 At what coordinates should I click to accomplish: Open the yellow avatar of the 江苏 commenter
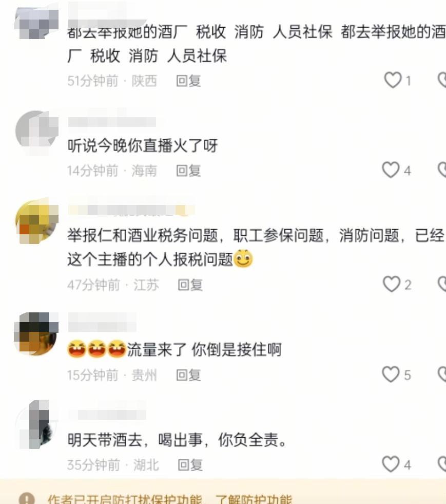point(36,221)
